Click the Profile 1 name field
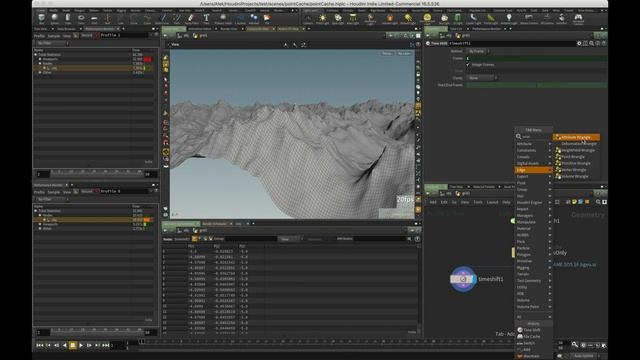The height and width of the screenshot is (360, 640). pyautogui.click(x=123, y=36)
